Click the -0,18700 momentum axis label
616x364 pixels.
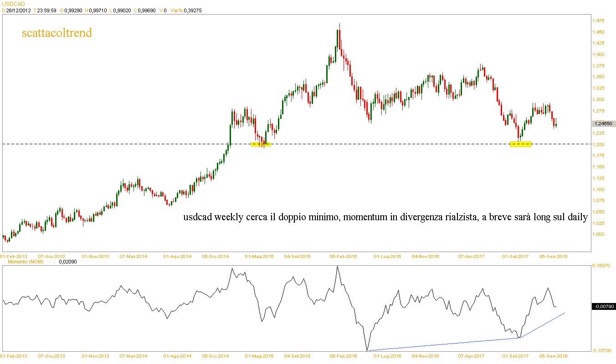[x=601, y=350]
